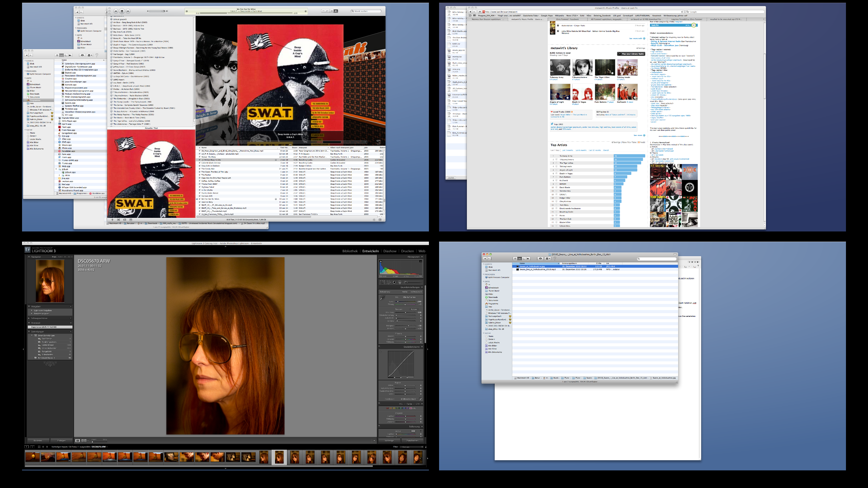The image size is (868, 488).
Task: Open Diashow module in Lightroom
Action: pos(390,251)
